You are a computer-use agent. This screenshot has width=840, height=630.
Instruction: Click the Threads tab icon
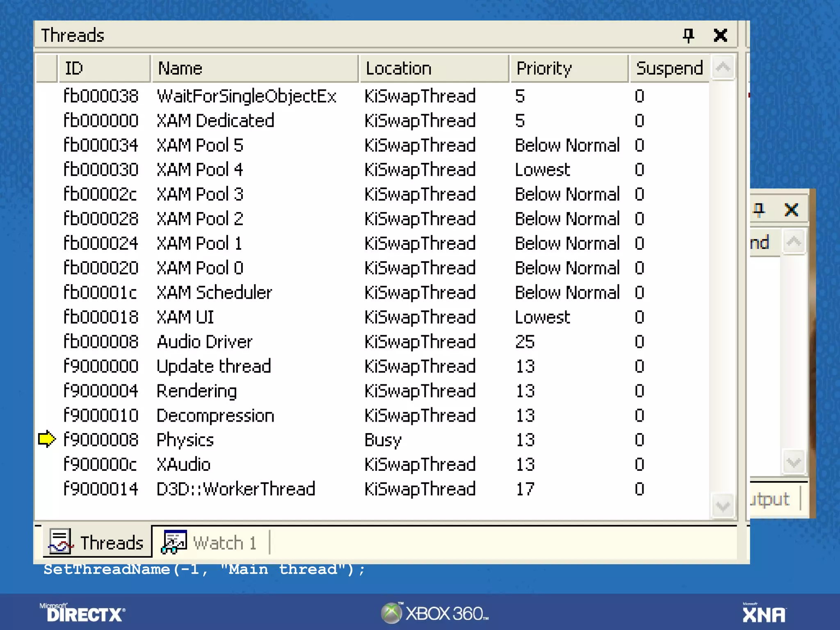[60, 542]
